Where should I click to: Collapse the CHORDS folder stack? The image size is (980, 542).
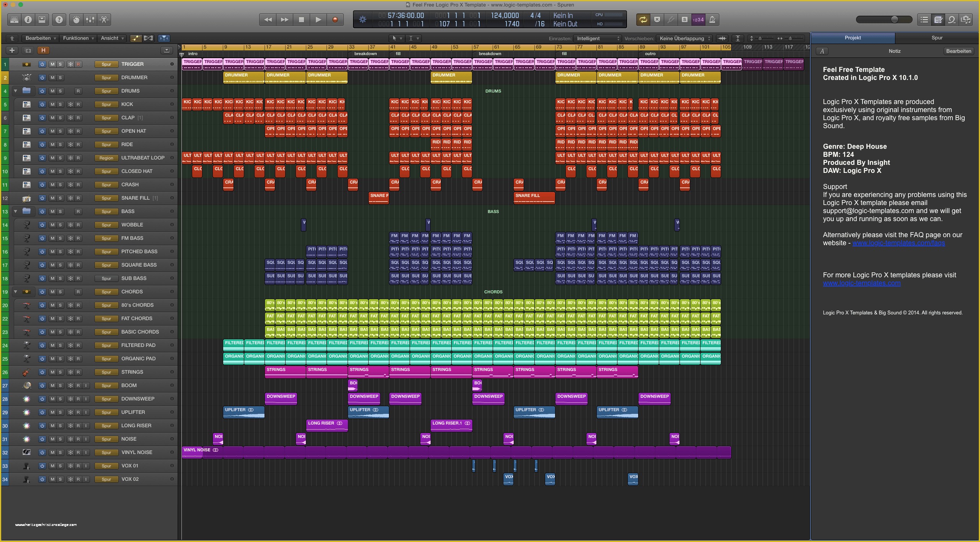(x=15, y=292)
